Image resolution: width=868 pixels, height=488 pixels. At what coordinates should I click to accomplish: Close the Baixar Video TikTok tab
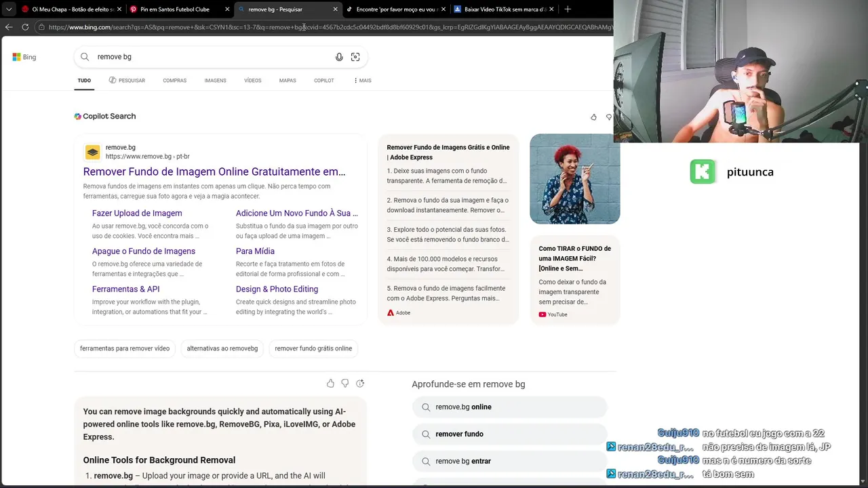tap(551, 9)
